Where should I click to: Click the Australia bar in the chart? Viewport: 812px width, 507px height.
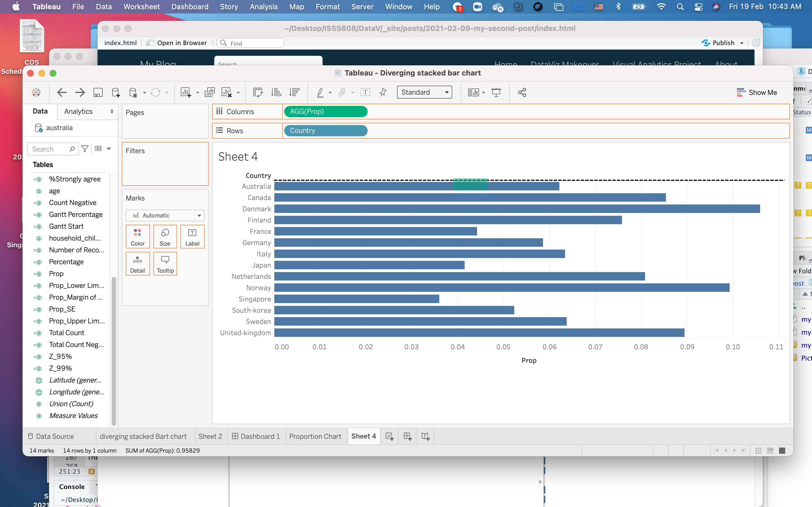pos(369,186)
